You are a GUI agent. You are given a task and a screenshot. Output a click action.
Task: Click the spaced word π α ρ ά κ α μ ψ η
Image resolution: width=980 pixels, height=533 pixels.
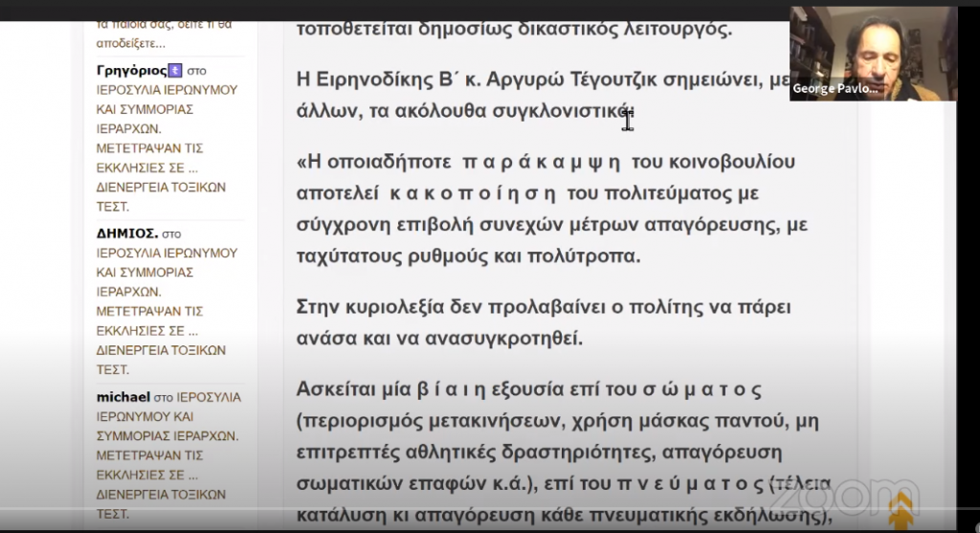542,163
